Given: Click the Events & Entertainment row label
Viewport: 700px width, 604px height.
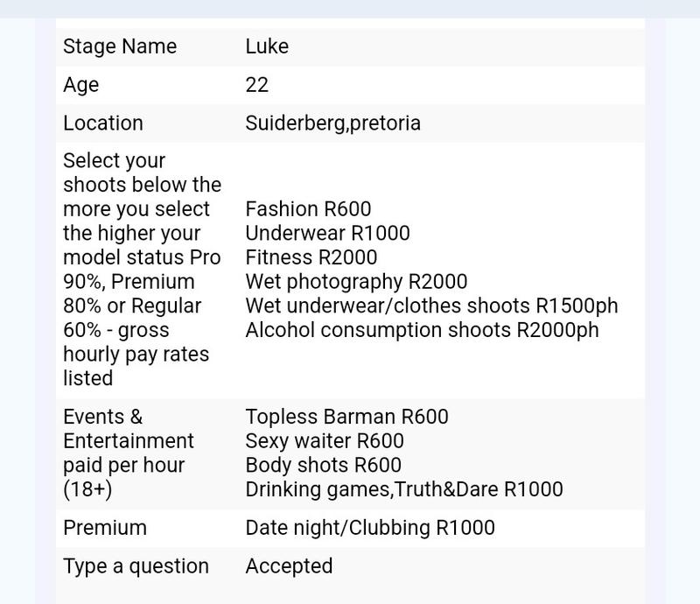Looking at the screenshot, I should (129, 453).
